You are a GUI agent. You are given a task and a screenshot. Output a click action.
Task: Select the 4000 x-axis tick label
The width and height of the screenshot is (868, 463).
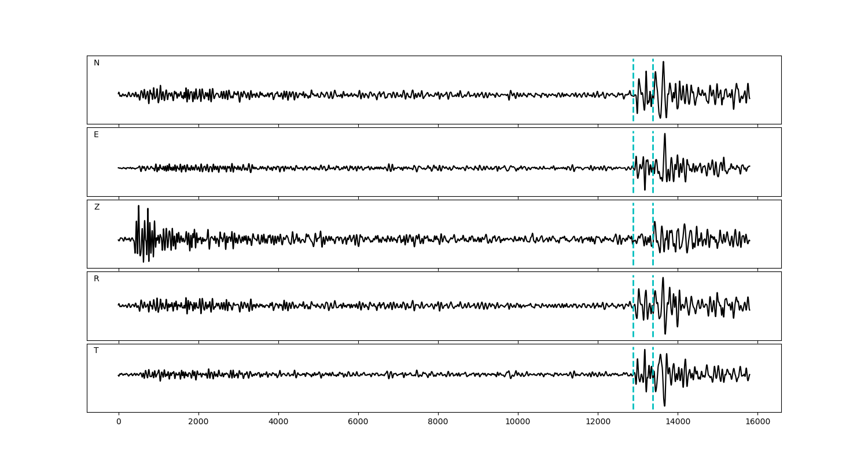278,422
